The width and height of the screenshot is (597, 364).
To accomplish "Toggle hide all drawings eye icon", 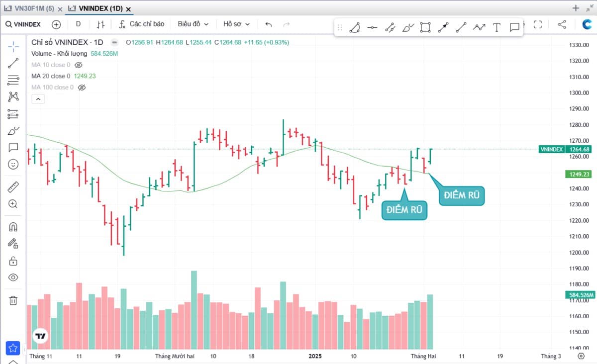I will click(x=13, y=277).
